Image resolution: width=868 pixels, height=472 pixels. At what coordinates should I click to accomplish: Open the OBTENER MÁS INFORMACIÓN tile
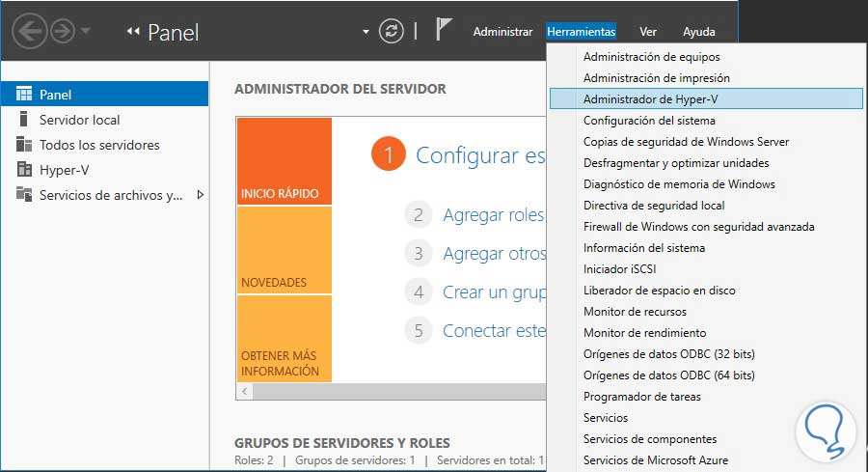point(285,339)
